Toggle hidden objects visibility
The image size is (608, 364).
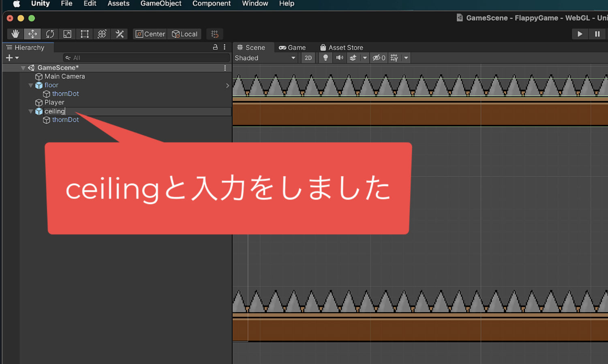point(379,58)
